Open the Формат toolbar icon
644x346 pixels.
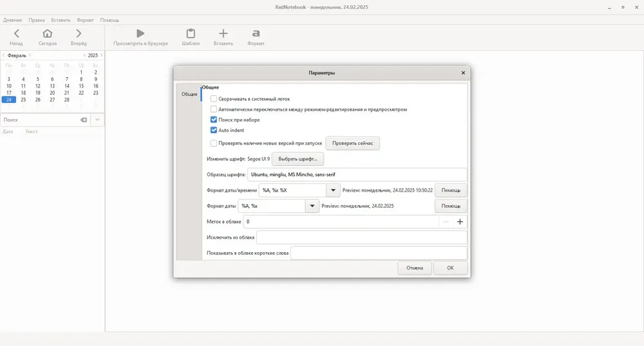[256, 33]
